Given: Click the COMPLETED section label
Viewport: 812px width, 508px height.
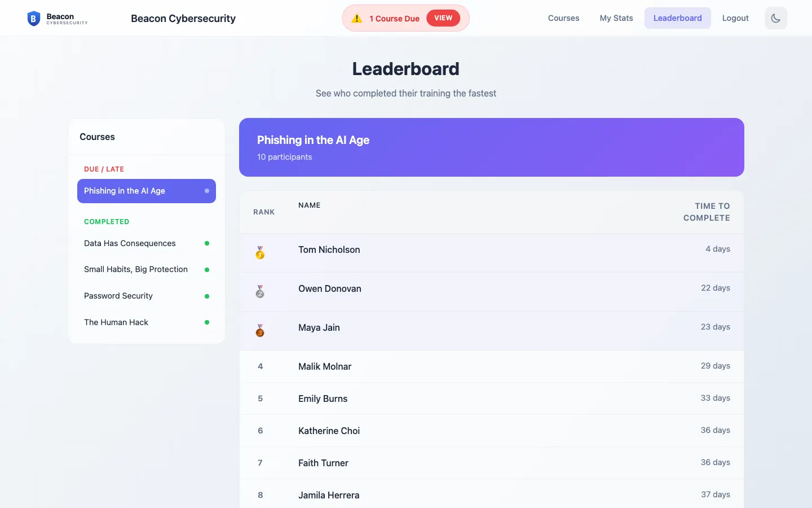Looking at the screenshot, I should pos(107,222).
